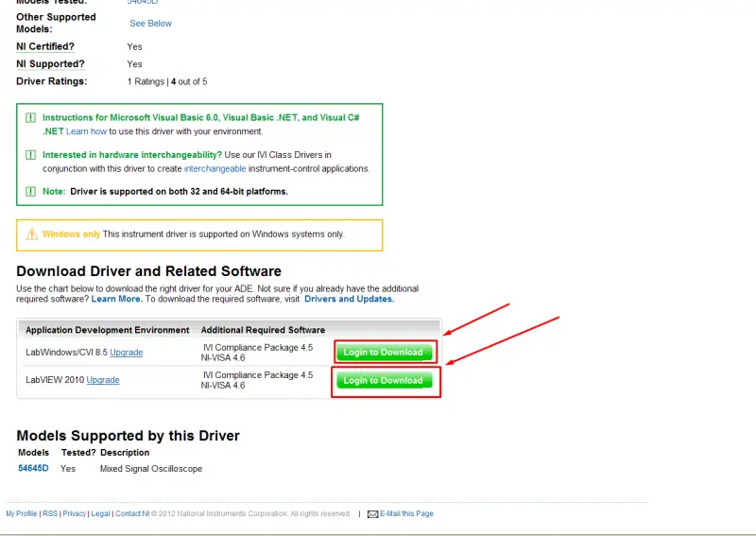The width and height of the screenshot is (756, 536).
Task: Click the info icon beside the Note
Action: pos(30,192)
